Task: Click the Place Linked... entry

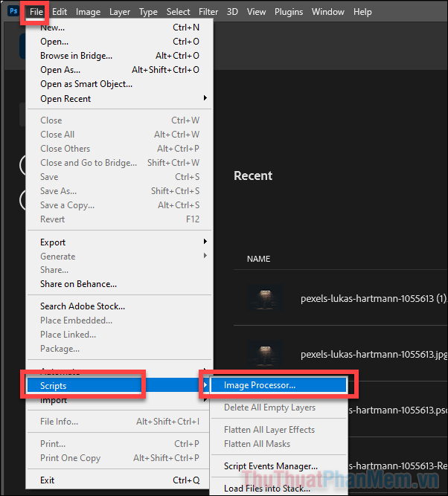Action: [x=120, y=335]
